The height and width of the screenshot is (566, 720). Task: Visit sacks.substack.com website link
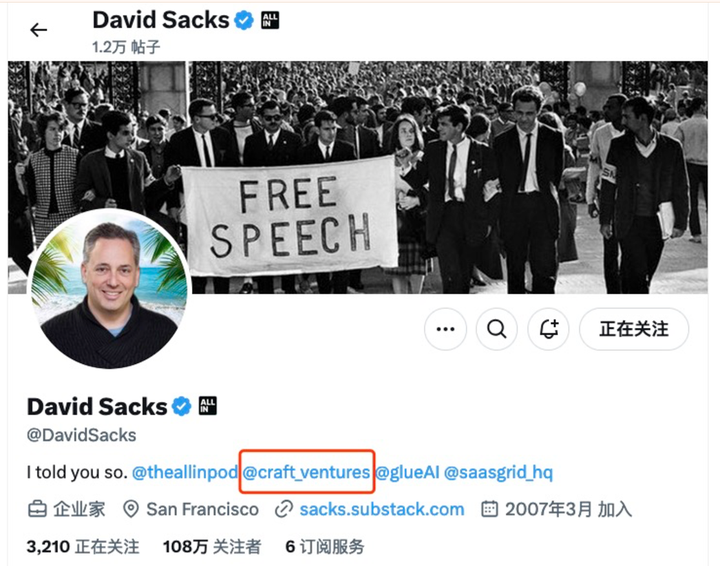[x=382, y=510]
